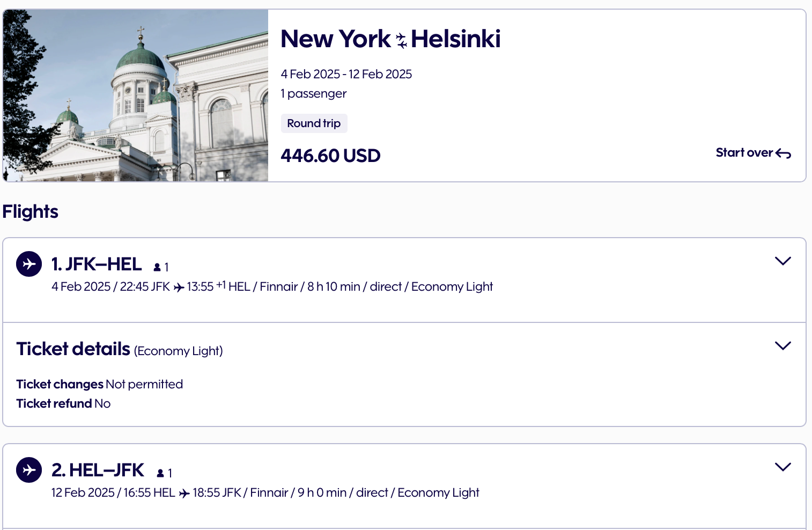Click the small plane icon after 16:55 HEL

(x=184, y=494)
